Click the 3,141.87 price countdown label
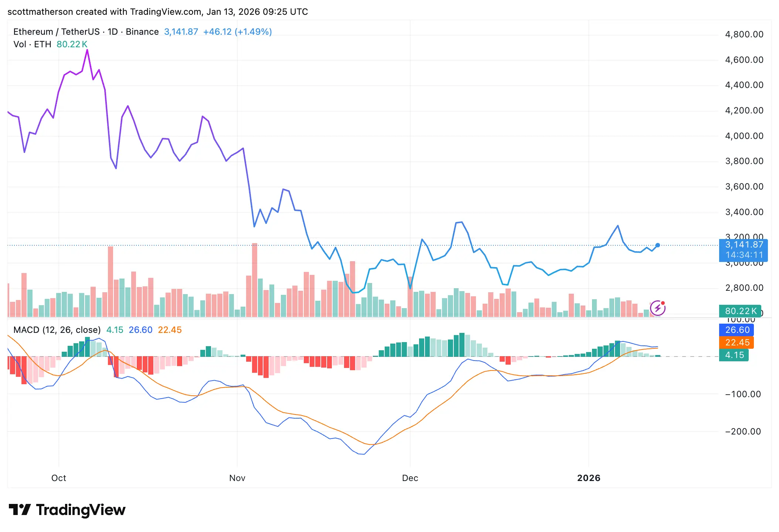The height and width of the screenshot is (532, 779). tap(744, 250)
